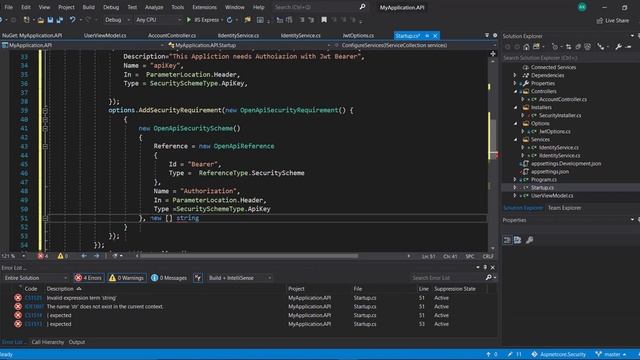Click the IIS Express run button label

207,20
